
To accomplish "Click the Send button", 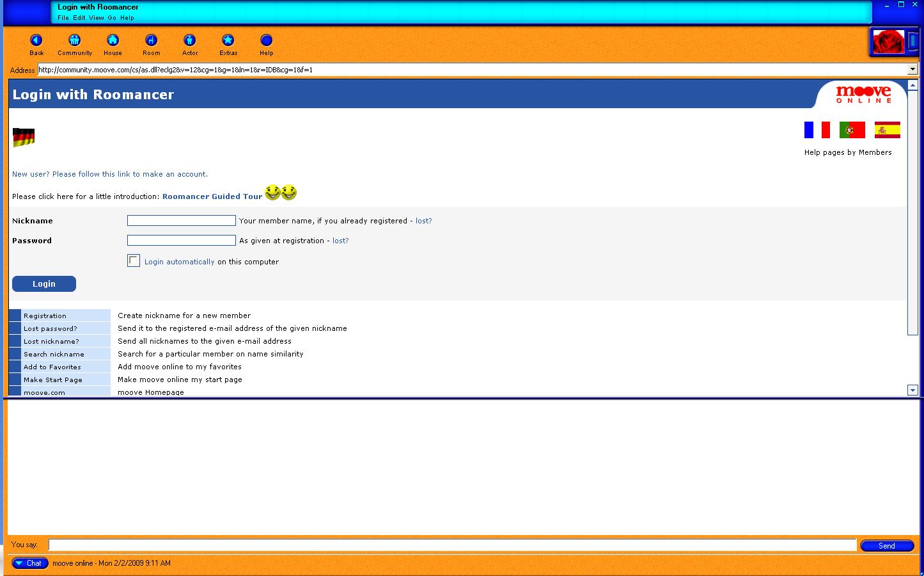I will (887, 546).
